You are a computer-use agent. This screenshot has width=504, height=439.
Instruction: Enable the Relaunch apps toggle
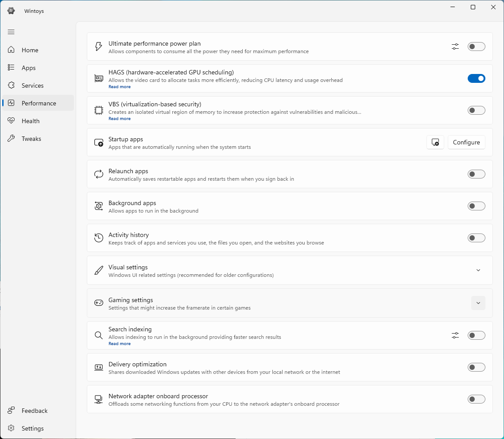coord(477,174)
